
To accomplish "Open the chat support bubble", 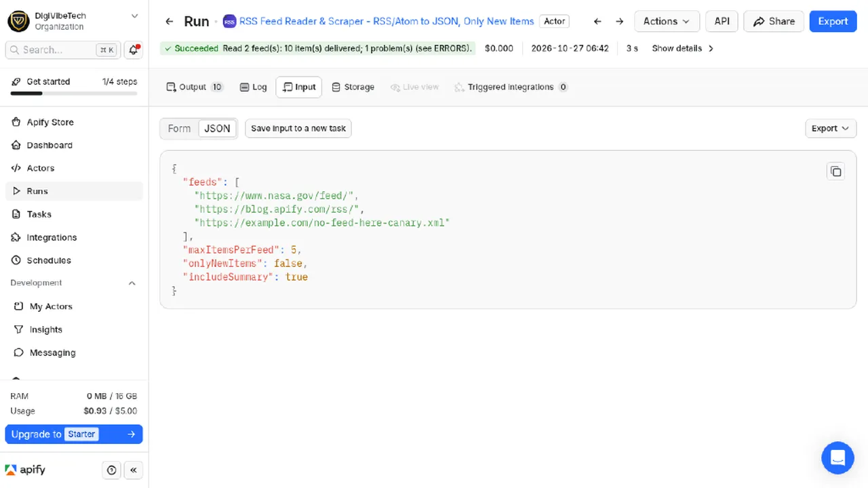I will 837,457.
